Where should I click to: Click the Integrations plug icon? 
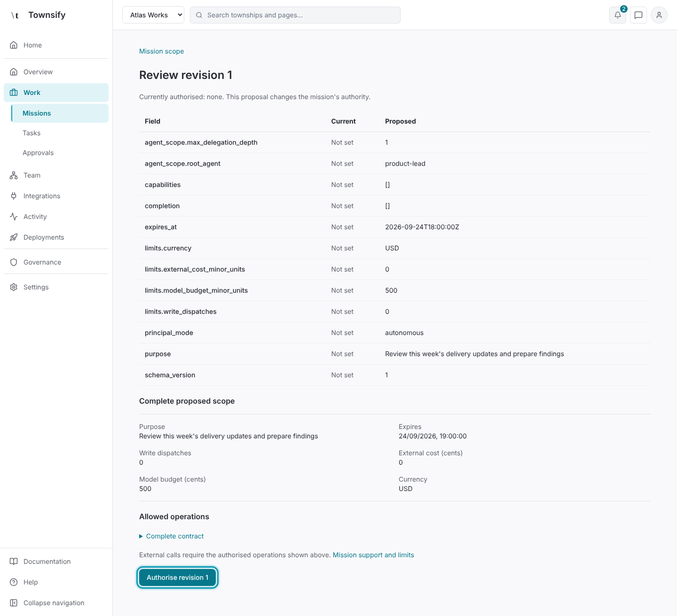coord(14,196)
